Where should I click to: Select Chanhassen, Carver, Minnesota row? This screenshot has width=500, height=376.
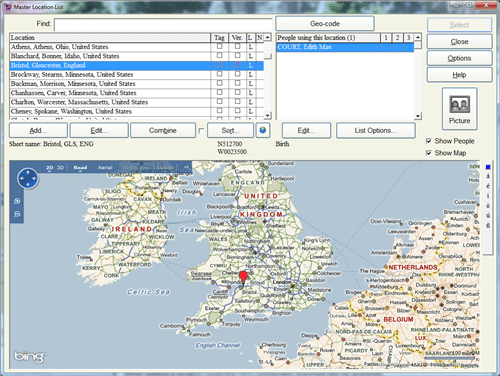pos(110,93)
